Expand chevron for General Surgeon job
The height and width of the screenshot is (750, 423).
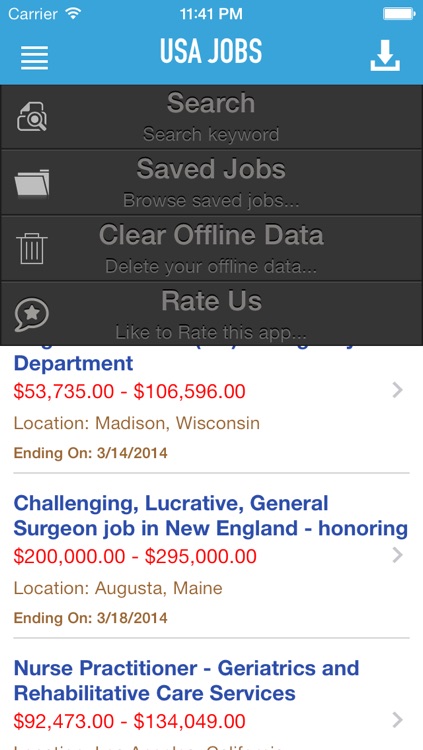click(398, 555)
